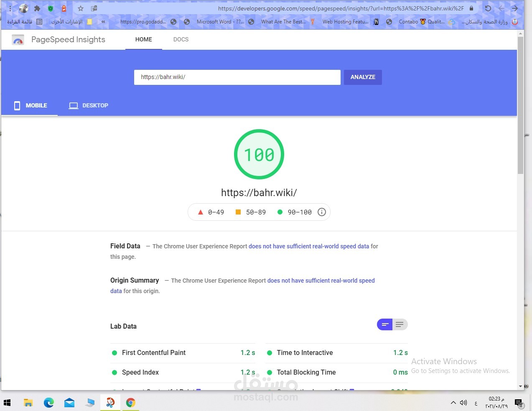
Task: Open the laptop app icon on the taskbar
Action: pyautogui.click(x=90, y=403)
